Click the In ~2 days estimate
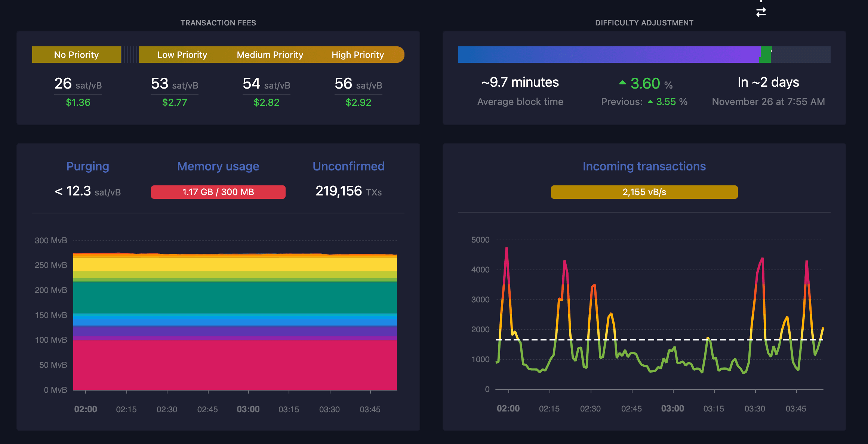This screenshot has width=868, height=444. coord(768,82)
